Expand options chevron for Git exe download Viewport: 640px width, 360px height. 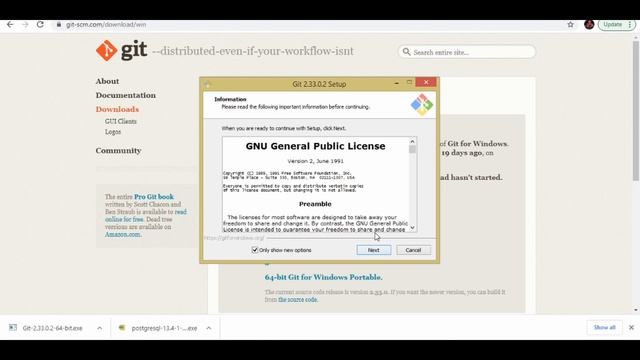[x=100, y=328]
